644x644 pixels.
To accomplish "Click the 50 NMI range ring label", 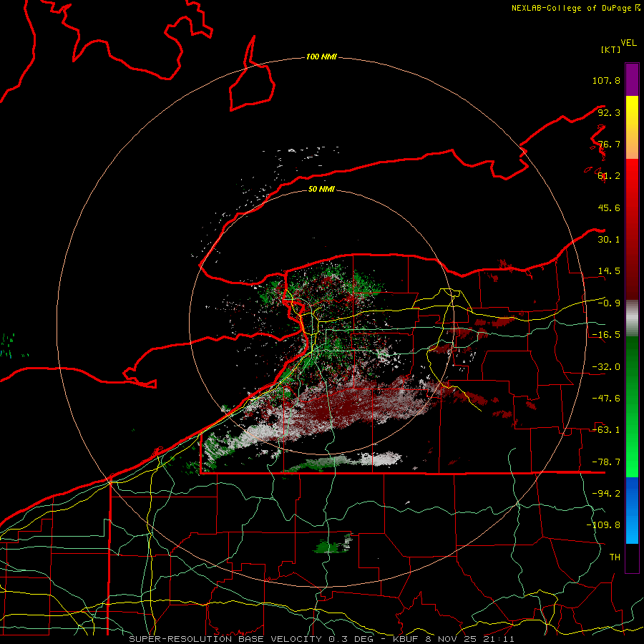I will pyautogui.click(x=321, y=189).
